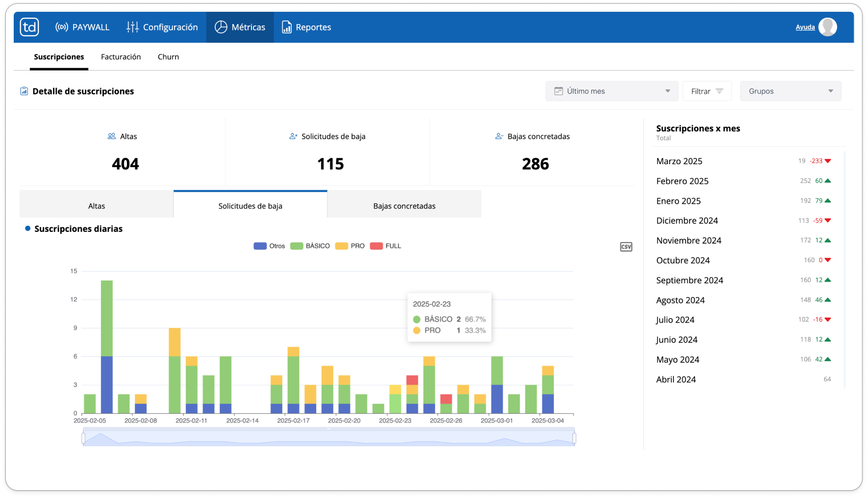Click the Altas total value 404

click(125, 164)
